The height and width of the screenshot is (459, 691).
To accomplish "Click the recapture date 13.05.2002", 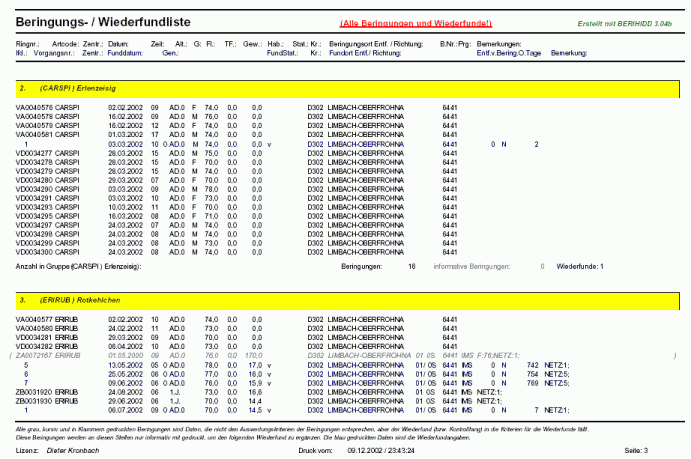I will [126, 365].
